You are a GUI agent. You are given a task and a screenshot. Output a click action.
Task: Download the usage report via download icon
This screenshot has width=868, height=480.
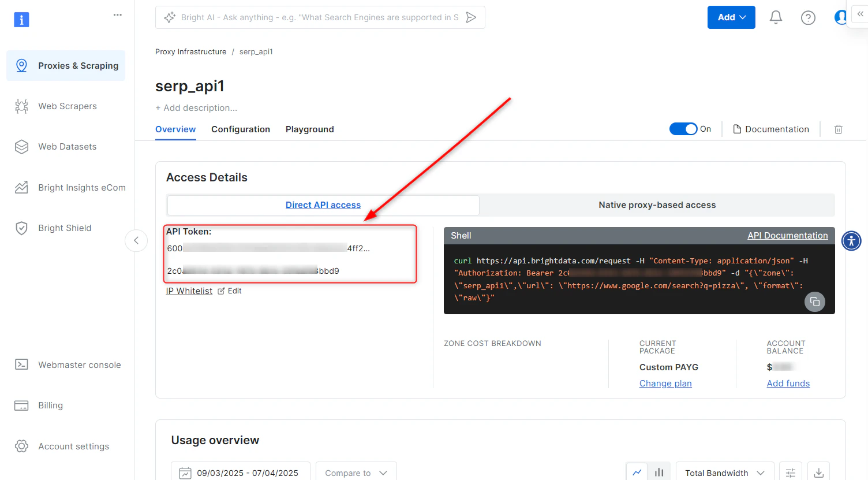818,472
